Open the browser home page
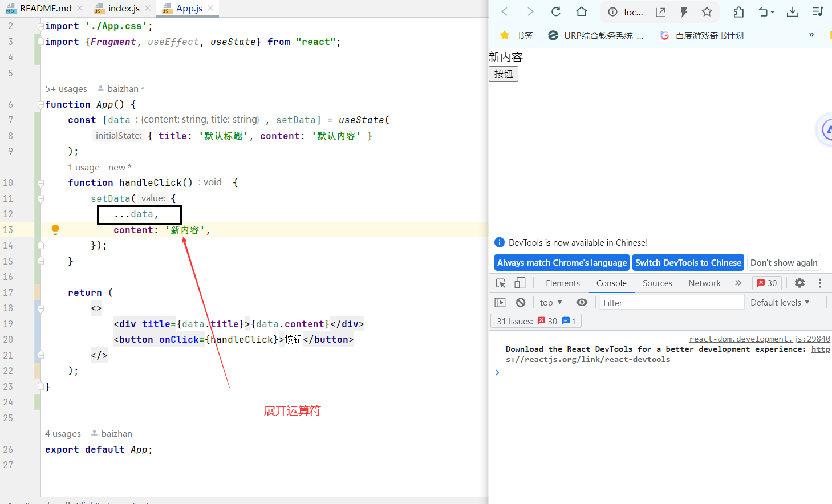 point(582,11)
